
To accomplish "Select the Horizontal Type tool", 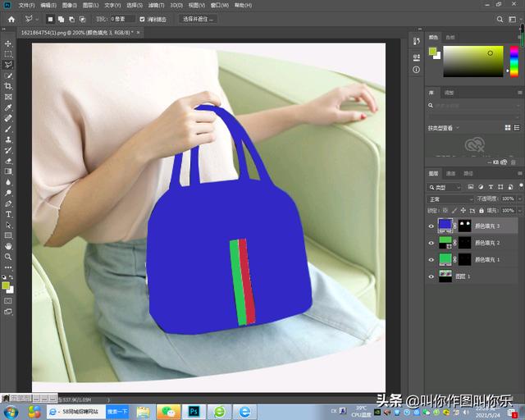I will click(x=9, y=214).
